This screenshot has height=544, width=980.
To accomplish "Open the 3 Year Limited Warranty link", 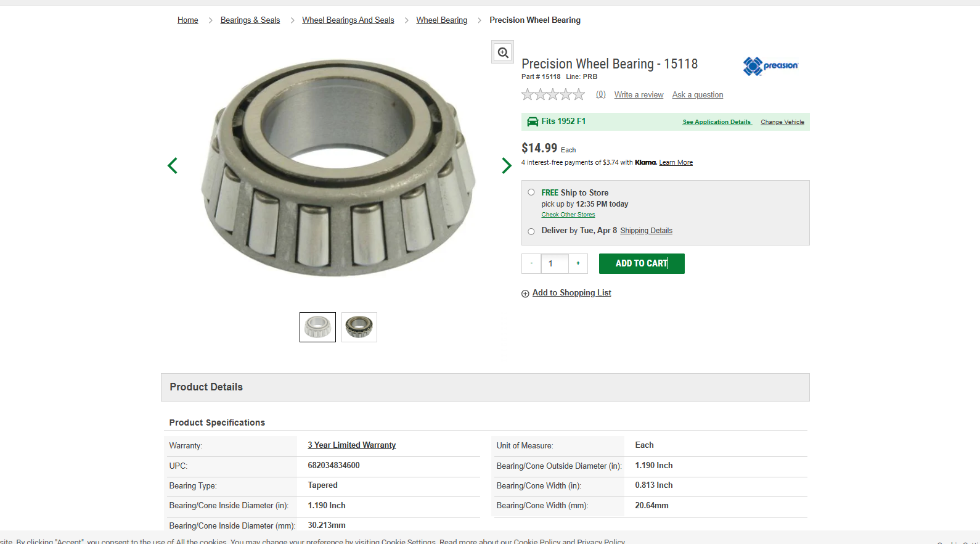I will point(352,445).
